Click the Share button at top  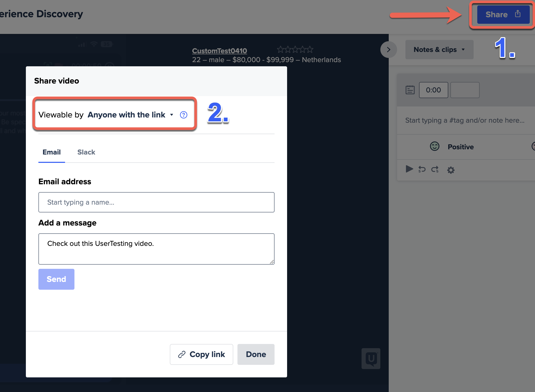503,15
